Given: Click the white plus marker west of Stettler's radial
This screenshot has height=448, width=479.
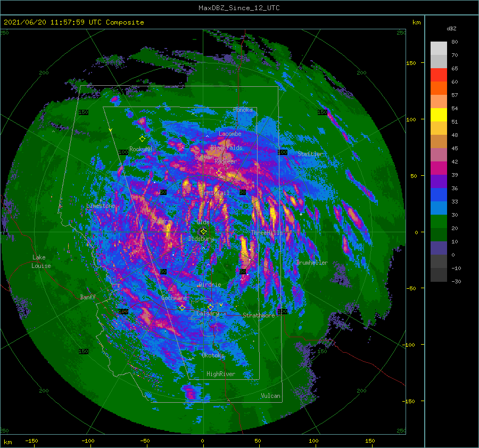Looking at the screenshot, I should pos(301,214).
